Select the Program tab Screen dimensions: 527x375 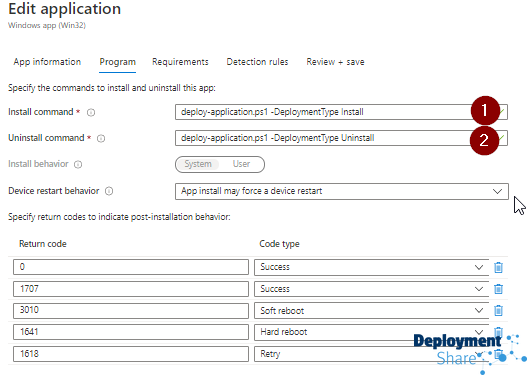click(117, 62)
